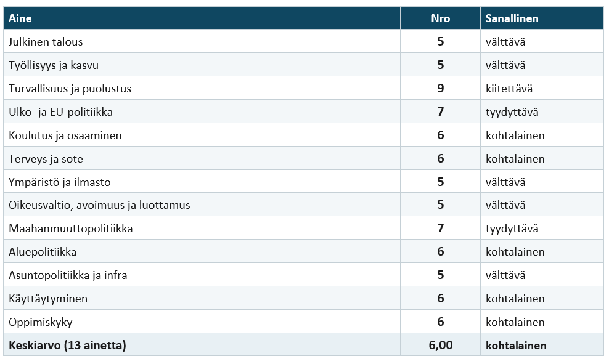The height and width of the screenshot is (364, 609).
Task: Select the 6,00 average value
Action: click(441, 345)
